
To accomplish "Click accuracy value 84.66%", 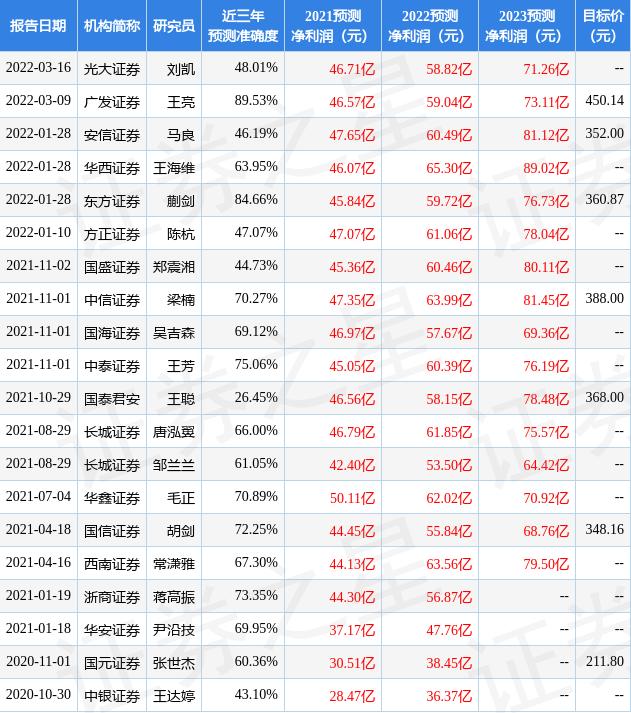I will (256, 200).
